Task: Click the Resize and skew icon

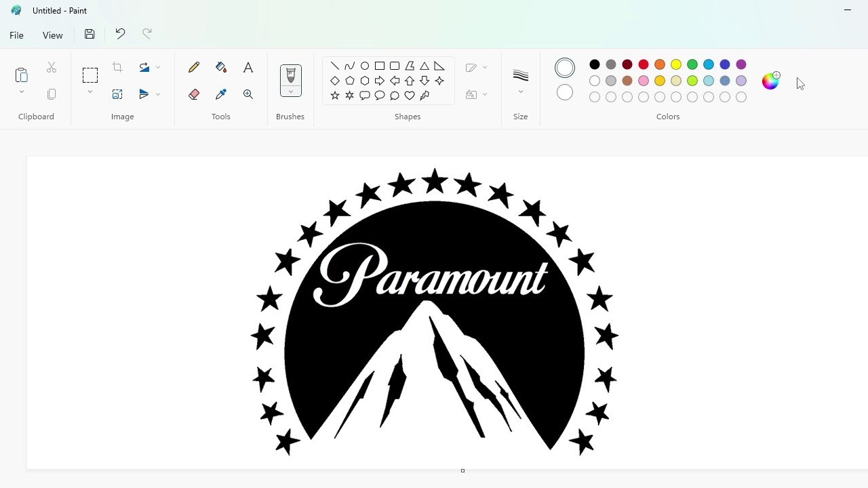Action: pos(117,94)
